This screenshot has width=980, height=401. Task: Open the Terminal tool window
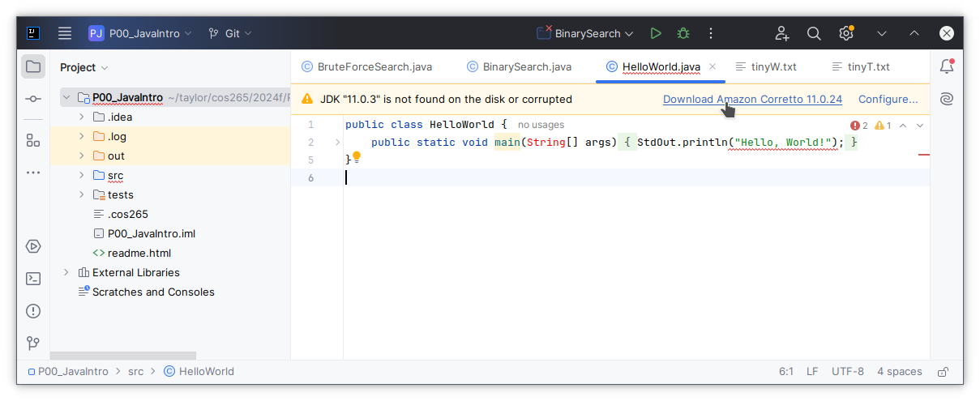tap(33, 279)
